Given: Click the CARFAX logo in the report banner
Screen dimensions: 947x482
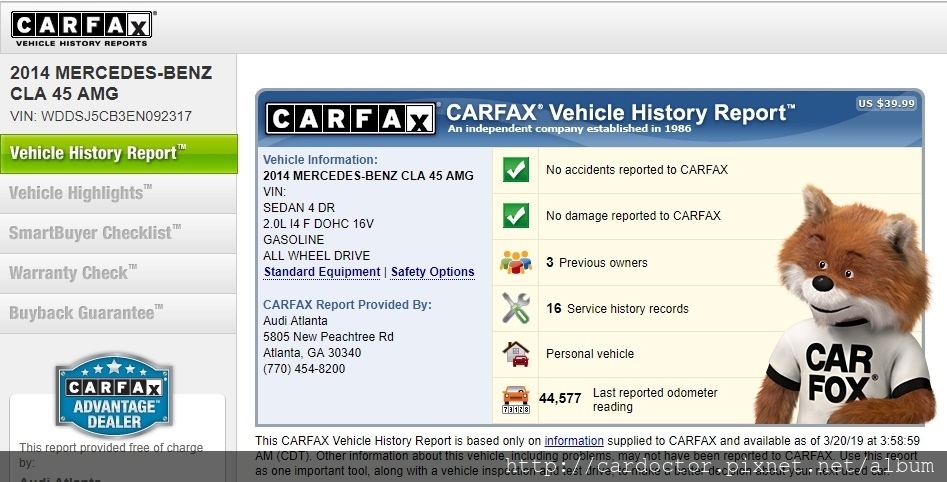Looking at the screenshot, I should point(350,119).
